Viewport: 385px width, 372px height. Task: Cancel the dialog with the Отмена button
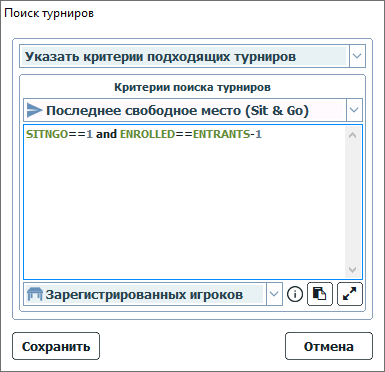[x=329, y=346]
